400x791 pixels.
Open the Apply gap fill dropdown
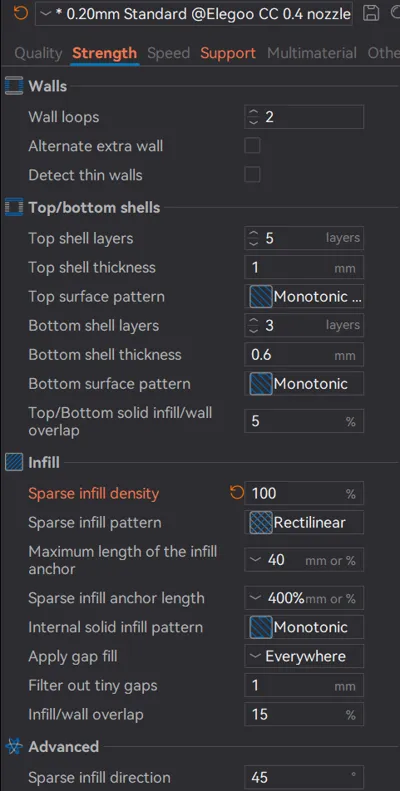(304, 656)
